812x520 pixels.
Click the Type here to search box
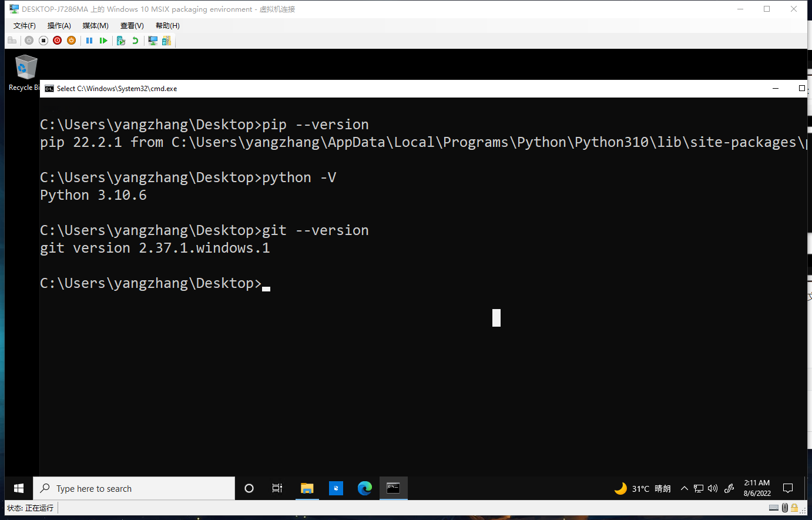135,488
